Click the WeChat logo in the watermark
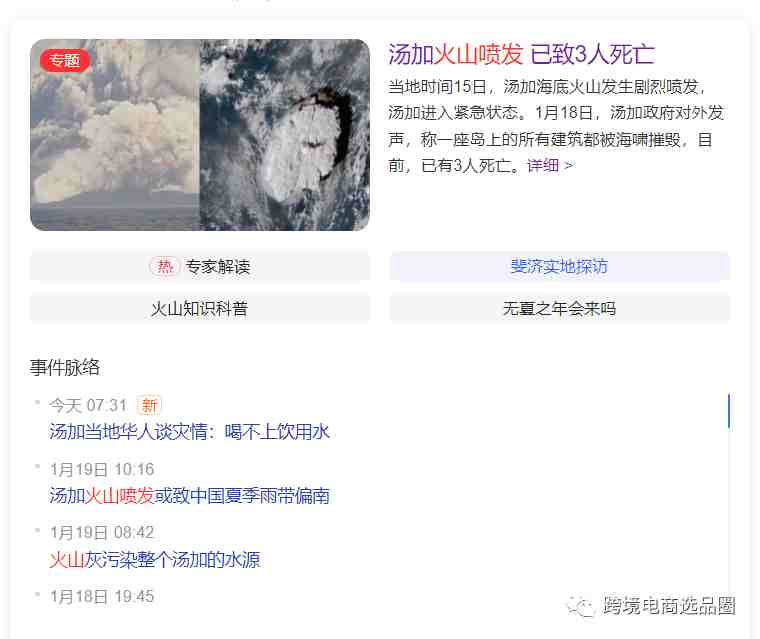 (581, 606)
